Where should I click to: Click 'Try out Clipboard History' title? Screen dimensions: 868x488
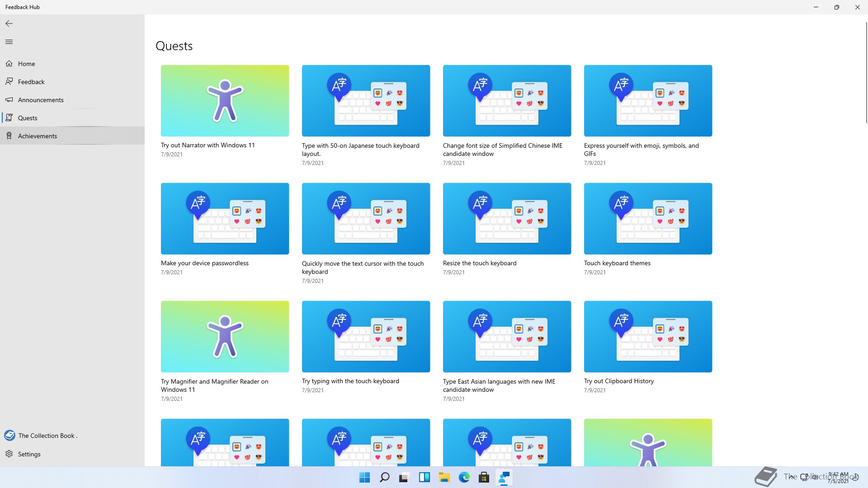coord(619,381)
